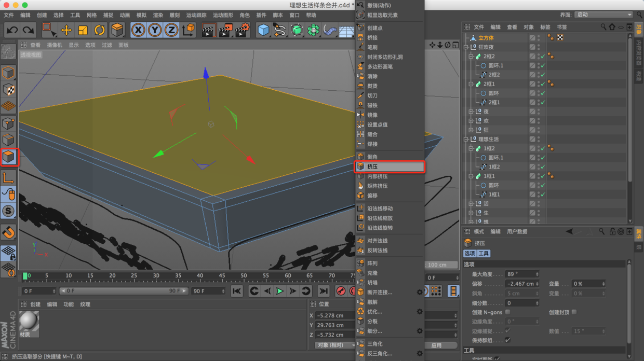Toggle the Y axis lock
Screen dimensions: 644x361
(x=155, y=30)
